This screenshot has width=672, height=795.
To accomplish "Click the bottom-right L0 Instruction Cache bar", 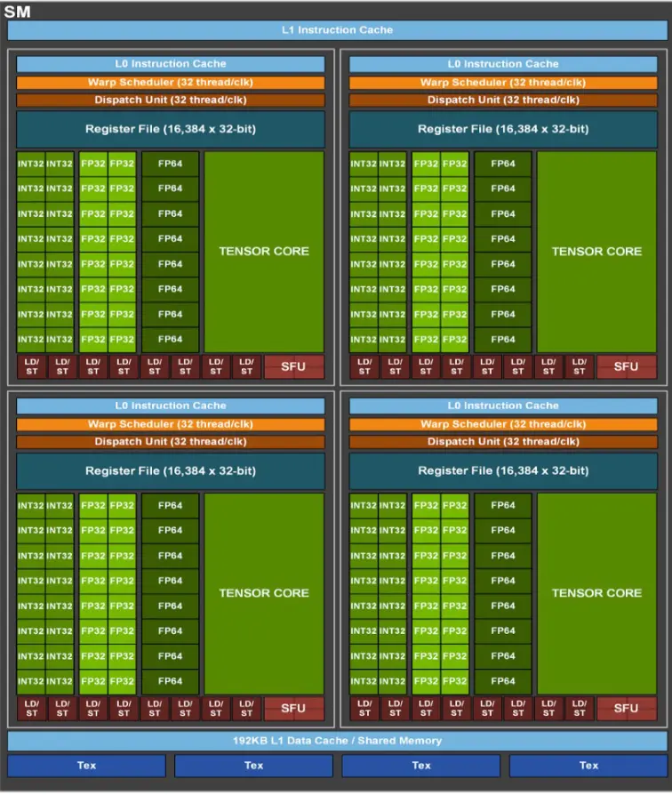I will point(503,406).
